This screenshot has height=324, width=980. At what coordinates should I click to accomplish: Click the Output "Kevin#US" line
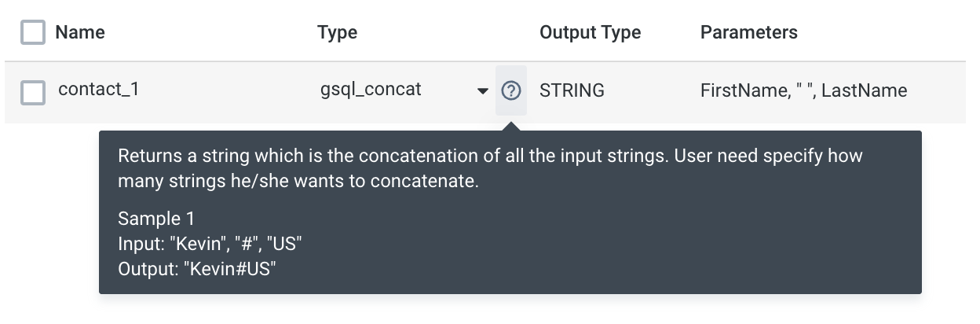[197, 270]
